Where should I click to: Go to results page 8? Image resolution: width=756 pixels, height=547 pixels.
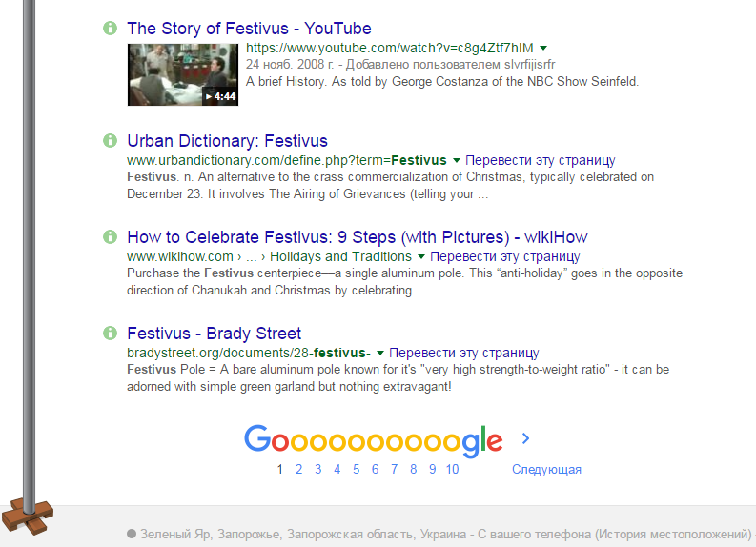[x=413, y=469]
